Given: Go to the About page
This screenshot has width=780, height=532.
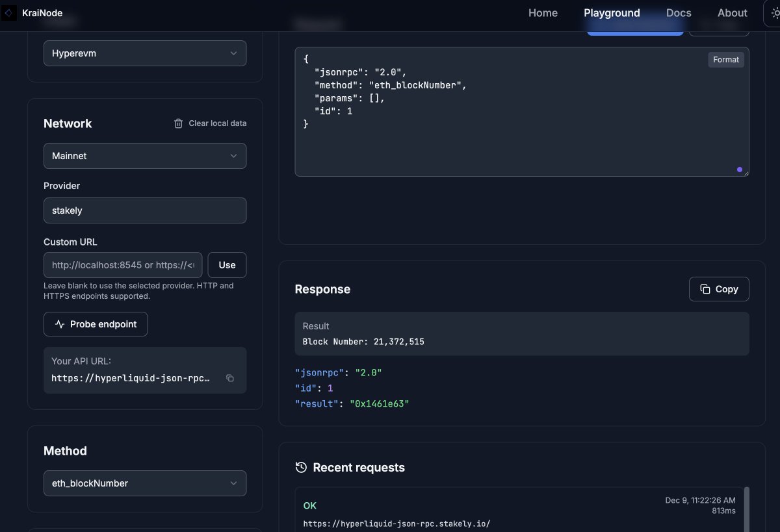Looking at the screenshot, I should coord(733,13).
